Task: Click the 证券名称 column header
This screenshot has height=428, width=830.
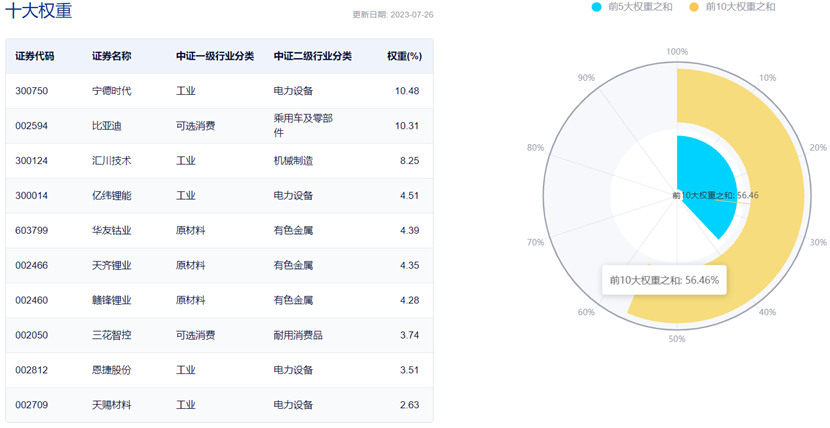Action: pos(112,56)
